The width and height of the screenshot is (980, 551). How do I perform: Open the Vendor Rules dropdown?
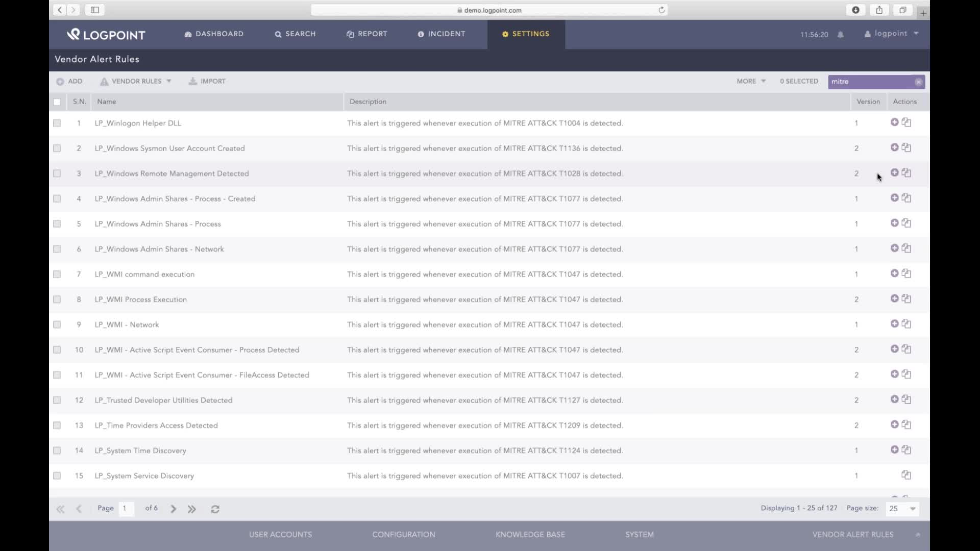click(x=135, y=81)
